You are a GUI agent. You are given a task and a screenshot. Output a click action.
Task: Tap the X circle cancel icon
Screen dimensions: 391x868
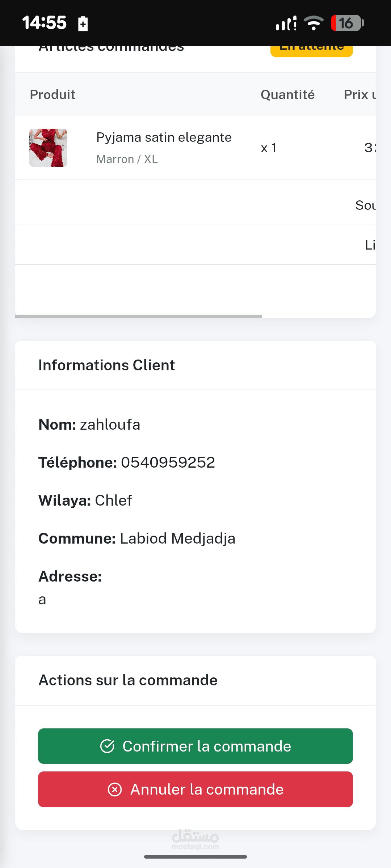coord(115,790)
